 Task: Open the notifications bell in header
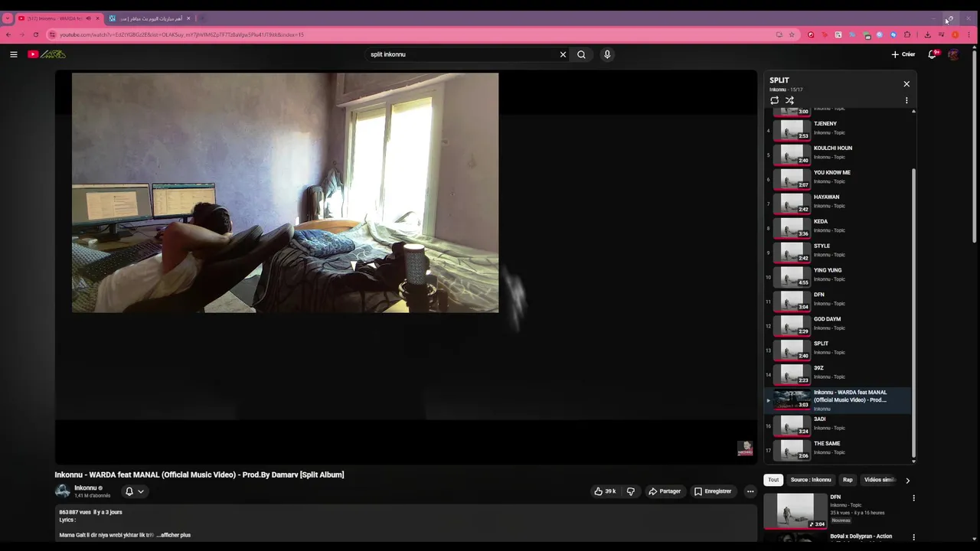click(x=933, y=54)
